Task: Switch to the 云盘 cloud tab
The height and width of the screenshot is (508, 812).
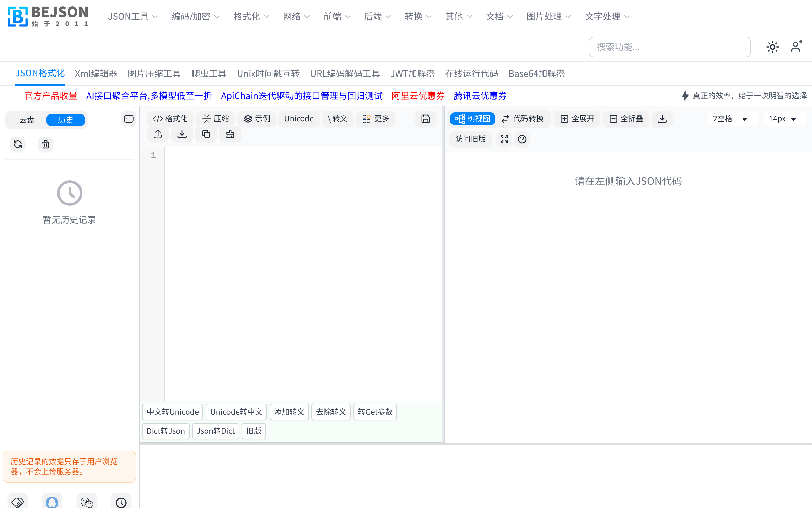Action: (27, 120)
